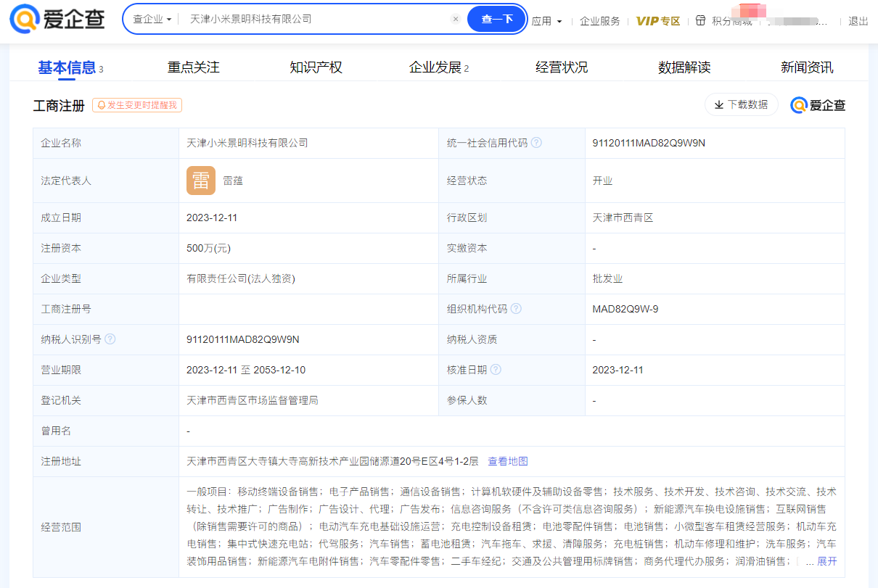Switch to the 新闻资讯 tab
The height and width of the screenshot is (588, 878).
point(807,67)
